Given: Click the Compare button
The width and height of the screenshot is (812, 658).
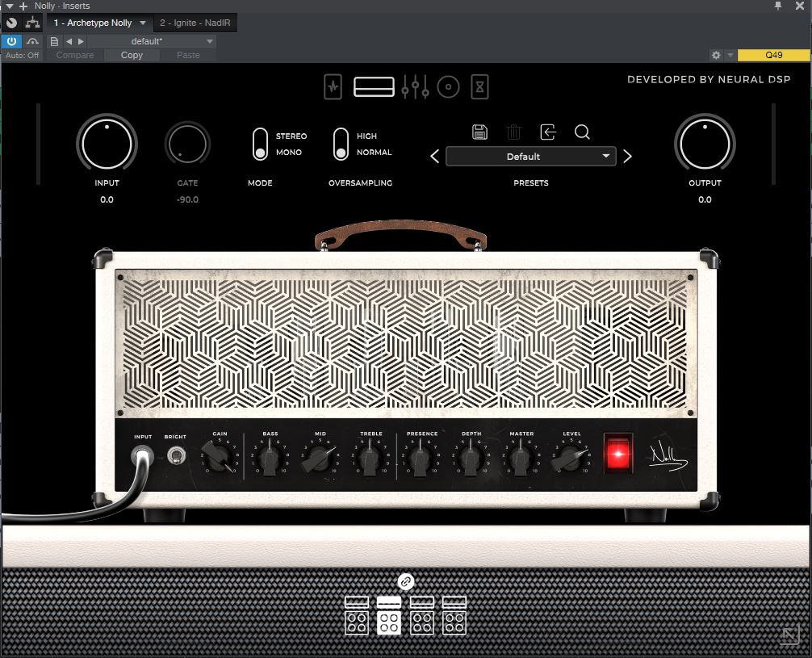Looking at the screenshot, I should pyautogui.click(x=75, y=55).
